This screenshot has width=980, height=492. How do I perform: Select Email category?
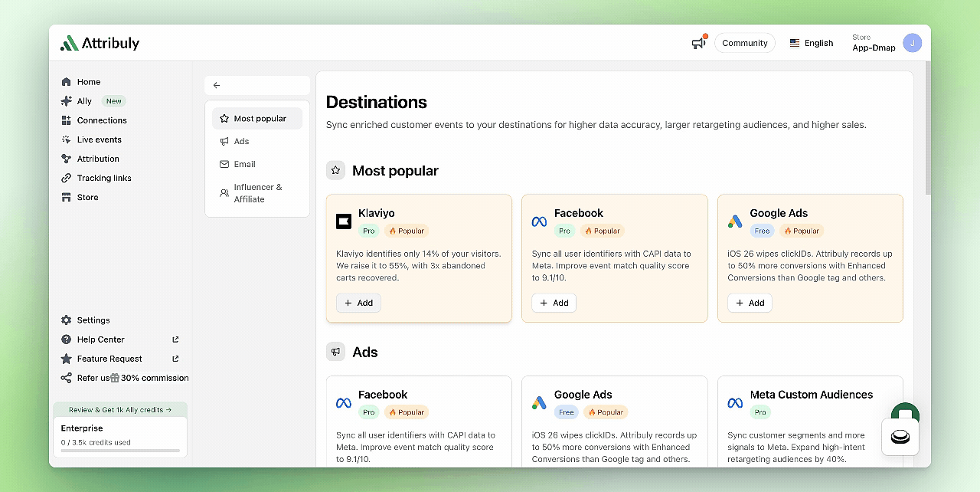pos(257,164)
